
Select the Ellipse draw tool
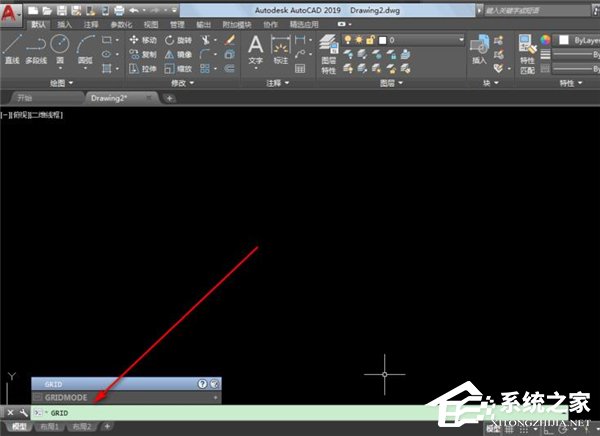[x=106, y=54]
